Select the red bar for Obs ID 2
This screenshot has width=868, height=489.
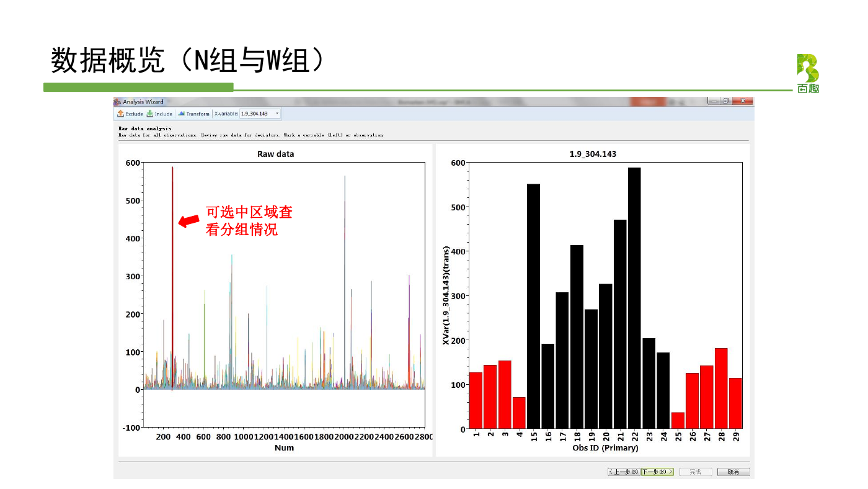(490, 397)
